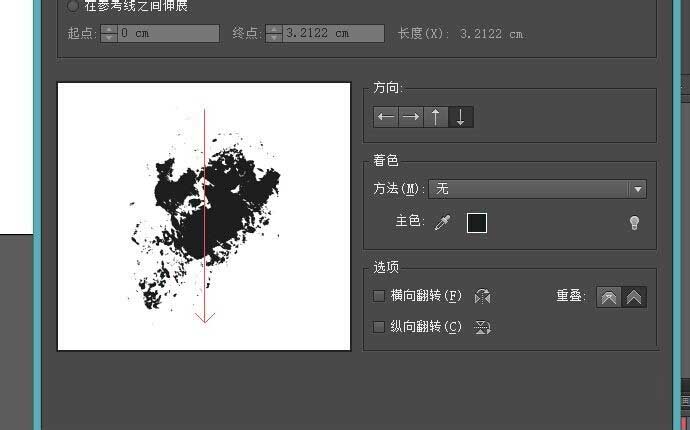Enable 横向翻转(F) checkbox
The image size is (690, 430).
379,296
